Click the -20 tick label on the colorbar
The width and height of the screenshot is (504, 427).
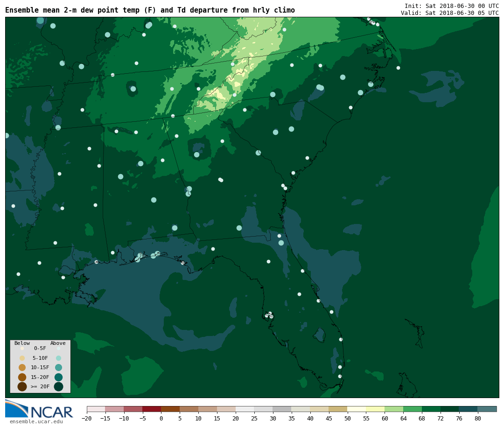(x=86, y=418)
